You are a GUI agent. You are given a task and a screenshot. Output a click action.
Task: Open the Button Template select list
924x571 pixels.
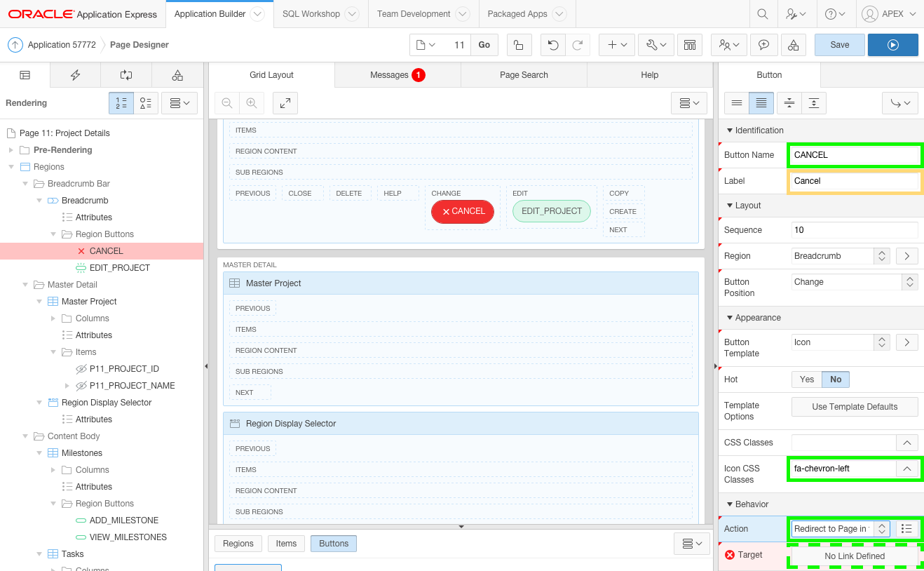click(x=841, y=342)
